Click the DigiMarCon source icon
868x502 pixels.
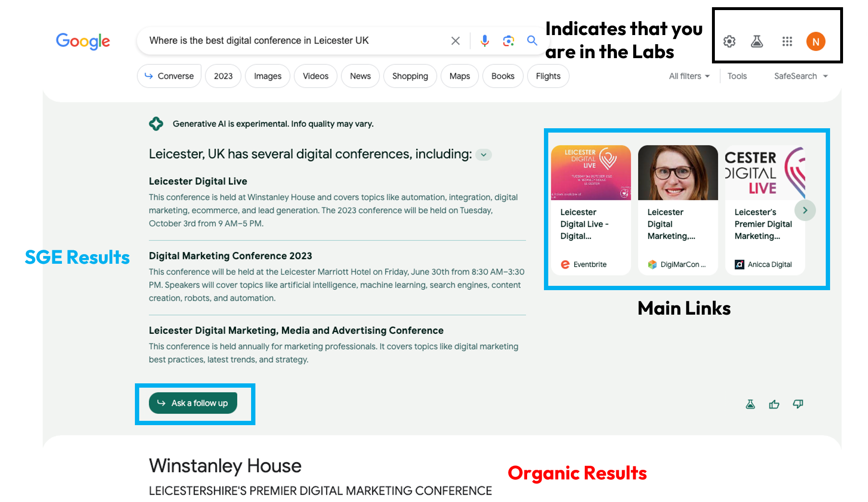[x=652, y=264]
